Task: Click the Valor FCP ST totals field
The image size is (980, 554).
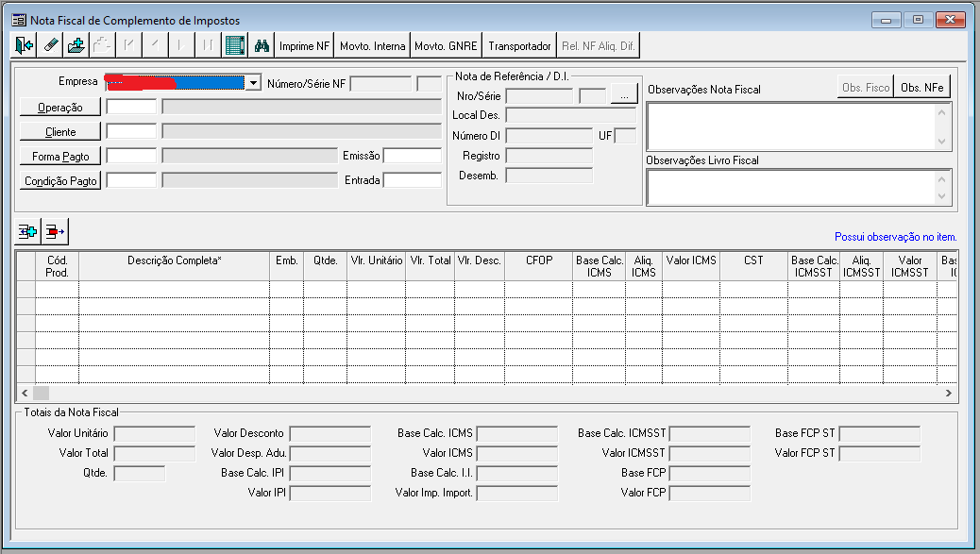Action: pos(879,453)
